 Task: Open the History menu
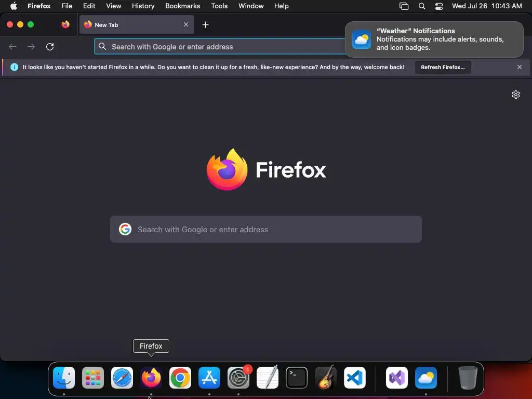(x=143, y=6)
